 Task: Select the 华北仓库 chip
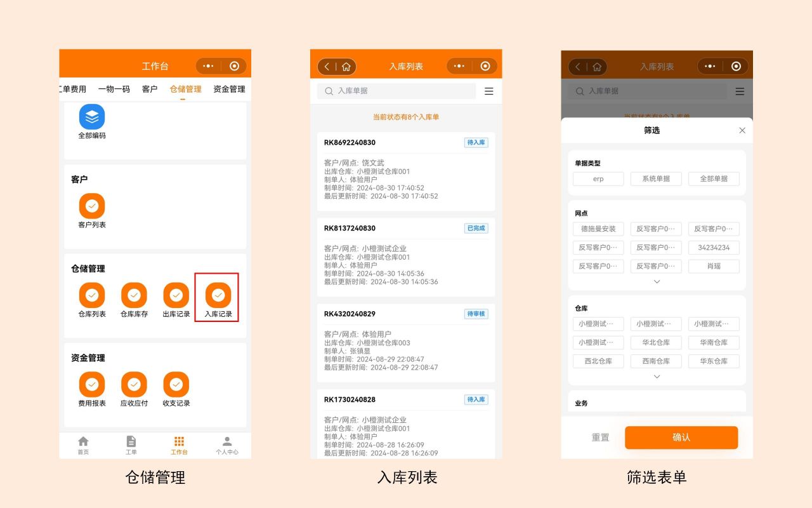tap(656, 342)
